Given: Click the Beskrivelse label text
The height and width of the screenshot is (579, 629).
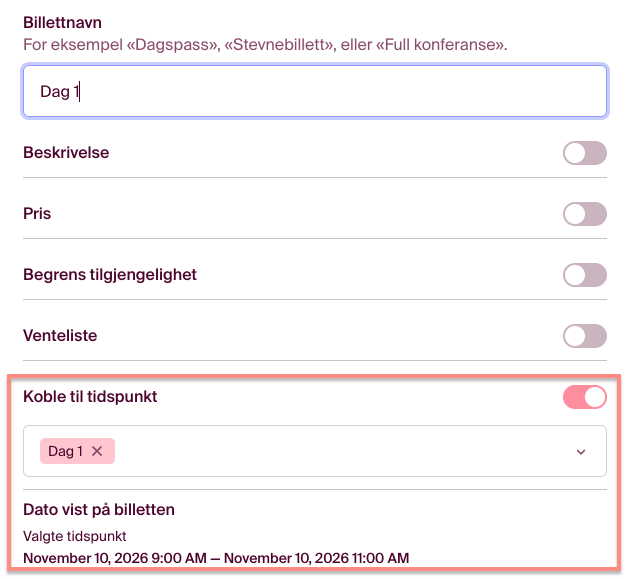Looking at the screenshot, I should pos(66,153).
